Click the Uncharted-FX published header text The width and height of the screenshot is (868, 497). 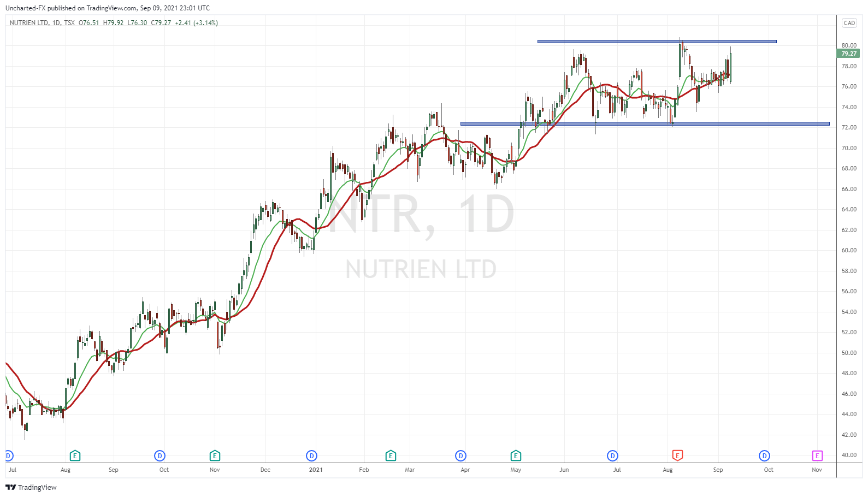pyautogui.click(x=107, y=8)
